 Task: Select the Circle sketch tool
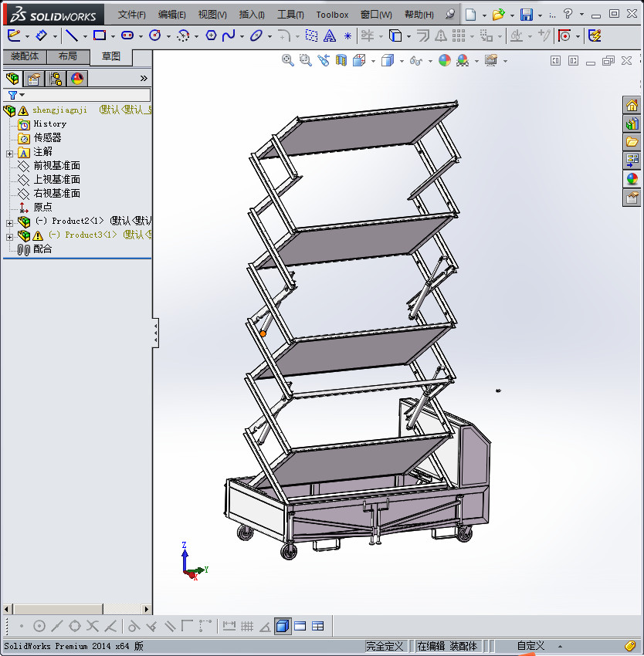[155, 36]
